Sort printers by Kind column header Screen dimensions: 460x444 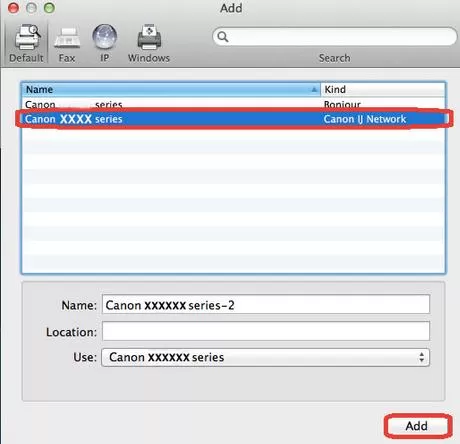click(383, 89)
